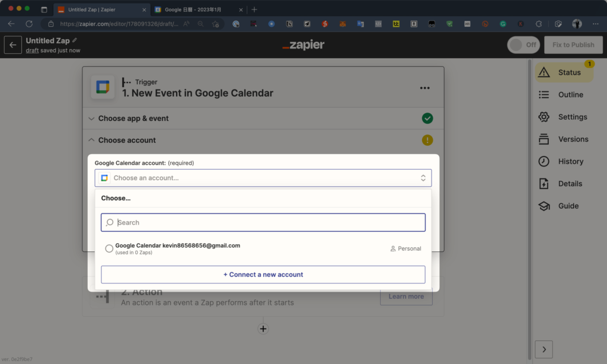
Task: Open Versions stack icon
Action: (544, 139)
